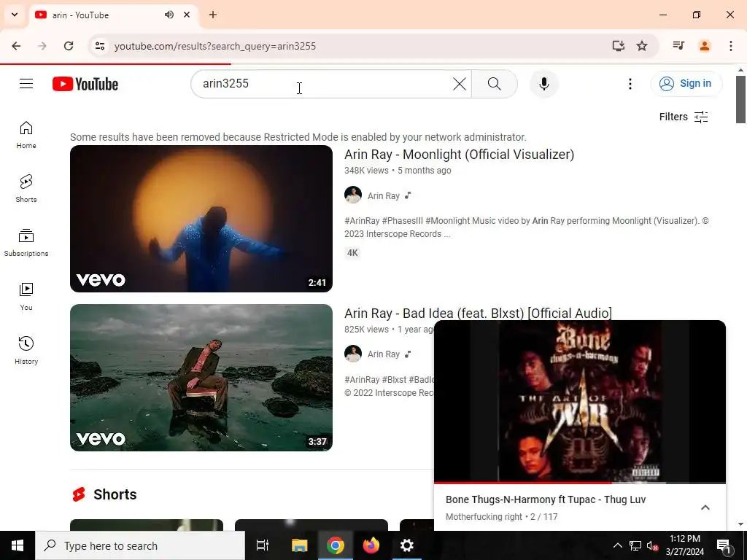Open Arin Ray channel avatar under Bad Idea
Image resolution: width=747 pixels, height=560 pixels.
353,354
